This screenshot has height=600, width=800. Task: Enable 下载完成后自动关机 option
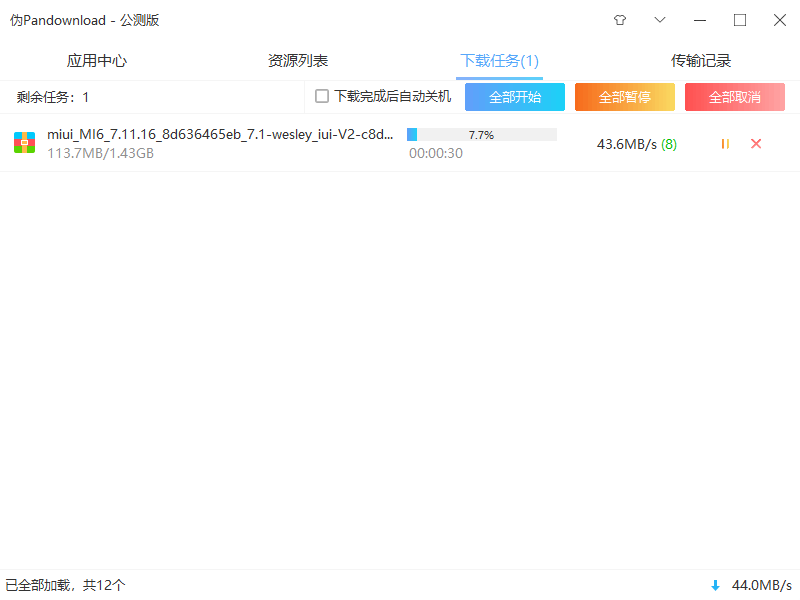point(322,96)
